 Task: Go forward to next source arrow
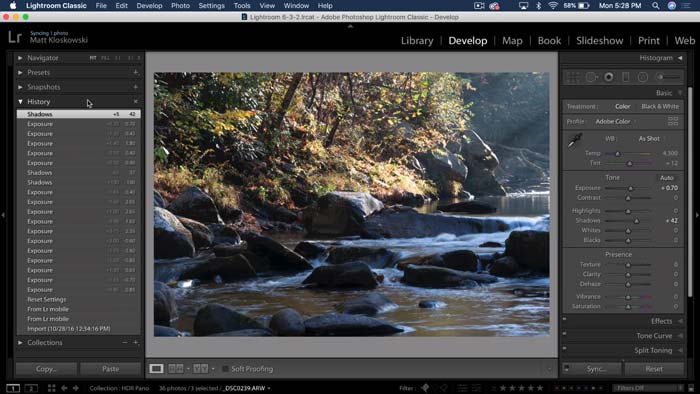[75, 388]
